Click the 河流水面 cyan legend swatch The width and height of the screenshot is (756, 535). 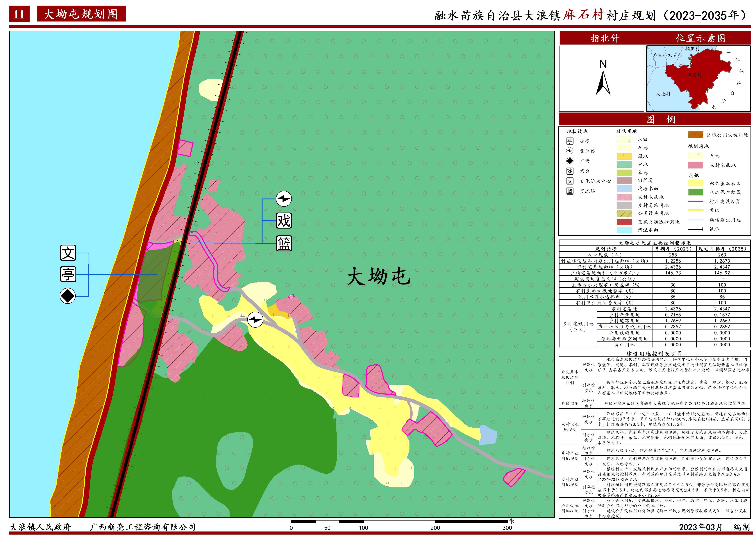pos(624,230)
